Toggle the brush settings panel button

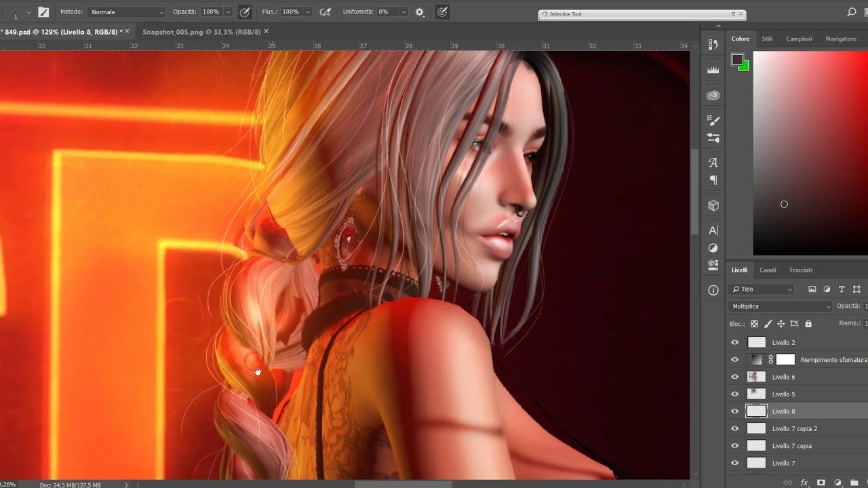[43, 12]
